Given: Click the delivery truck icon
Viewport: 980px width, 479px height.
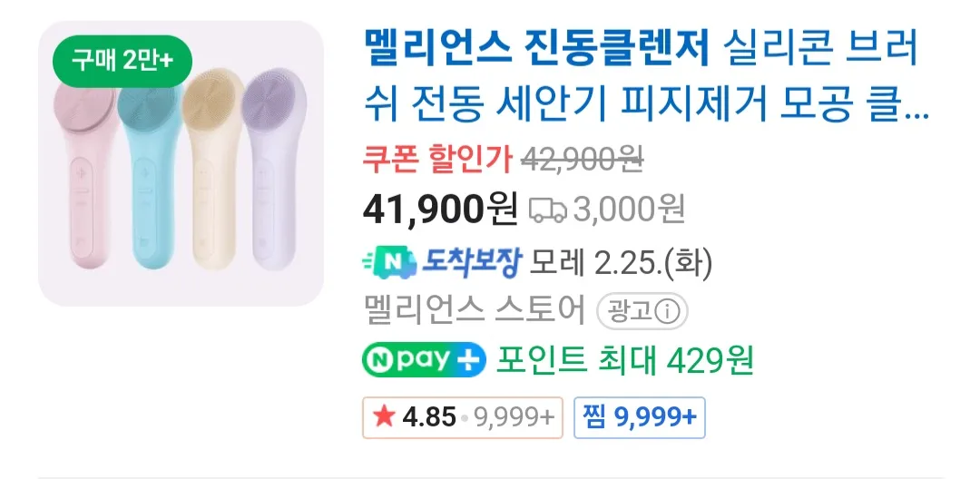Looking at the screenshot, I should (x=547, y=210).
